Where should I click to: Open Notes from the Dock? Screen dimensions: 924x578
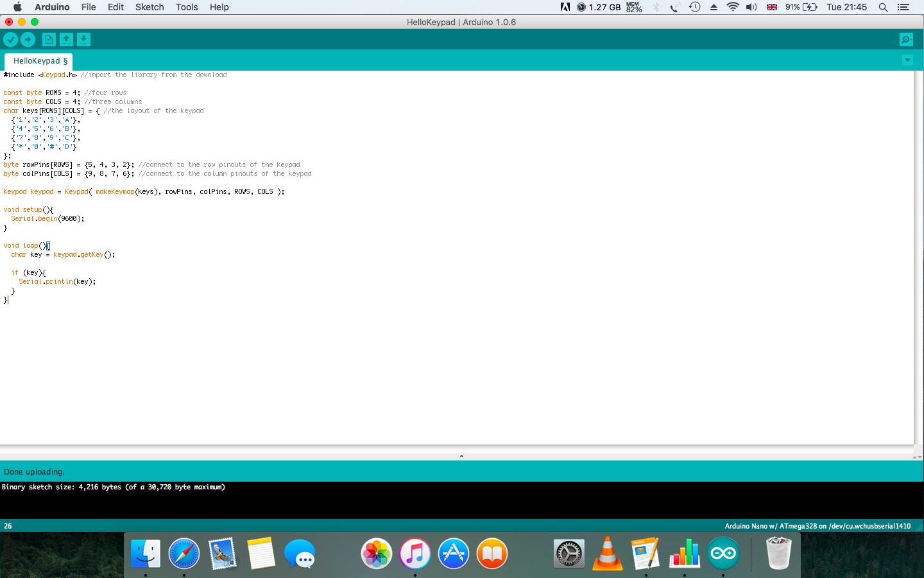click(261, 554)
